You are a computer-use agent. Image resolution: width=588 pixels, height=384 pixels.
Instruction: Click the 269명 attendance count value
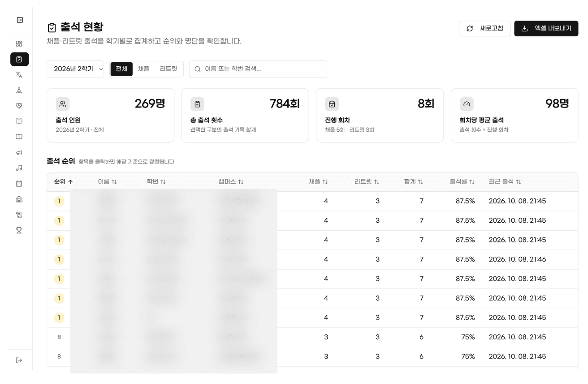(x=150, y=104)
